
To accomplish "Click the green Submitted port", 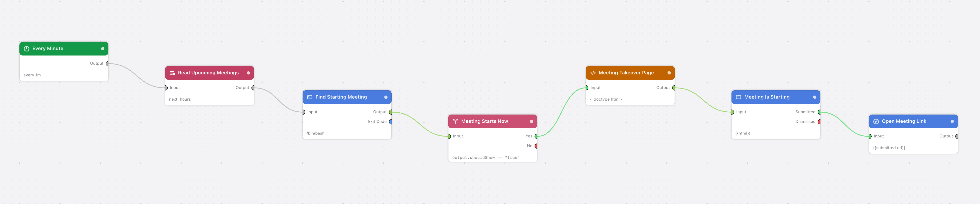I will pos(819,112).
